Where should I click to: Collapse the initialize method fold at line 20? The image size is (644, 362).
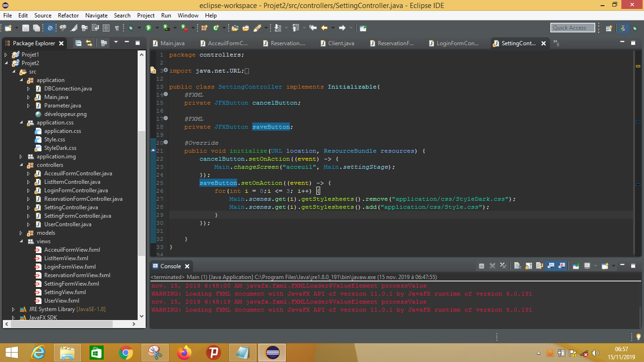coord(165,142)
